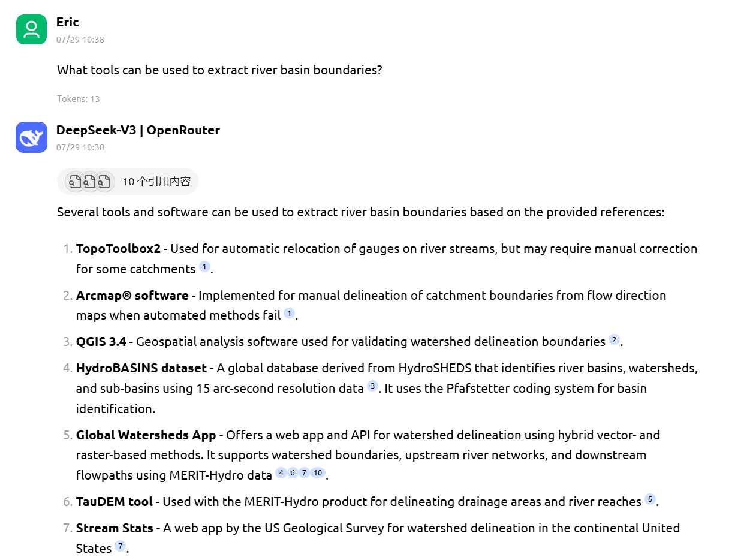Open citation badge 4 after MERIT-Hydro data
Screen dimensions: 750x560
tap(281, 473)
